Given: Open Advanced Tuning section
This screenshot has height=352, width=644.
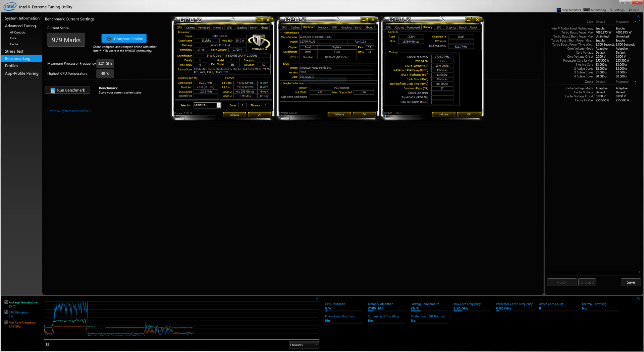Looking at the screenshot, I should click(x=20, y=26).
